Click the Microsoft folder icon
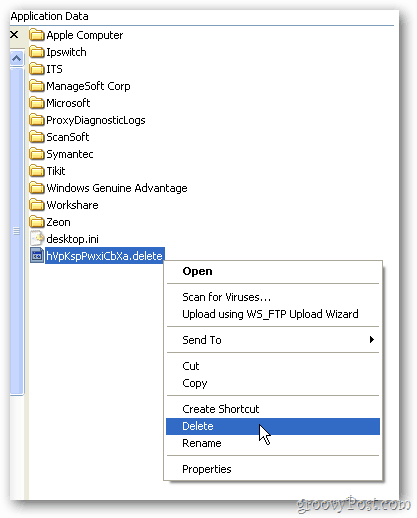Image resolution: width=417 pixels, height=518 pixels. pyautogui.click(x=36, y=103)
